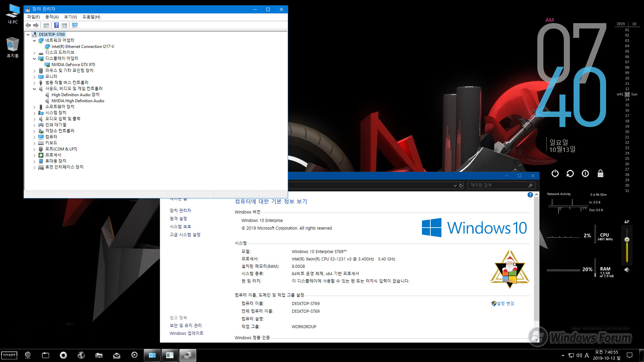Open the media player taskbar icon

click(x=135, y=355)
